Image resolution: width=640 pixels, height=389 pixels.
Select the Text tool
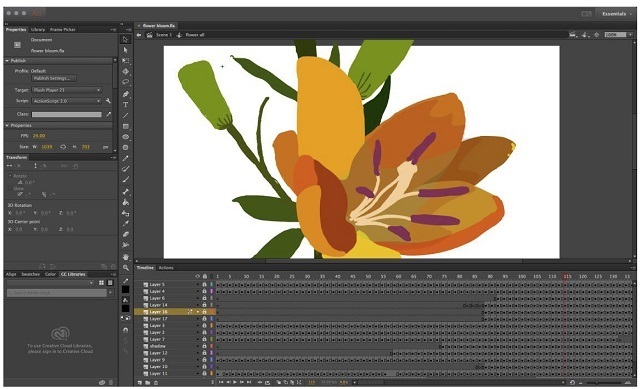[125, 105]
